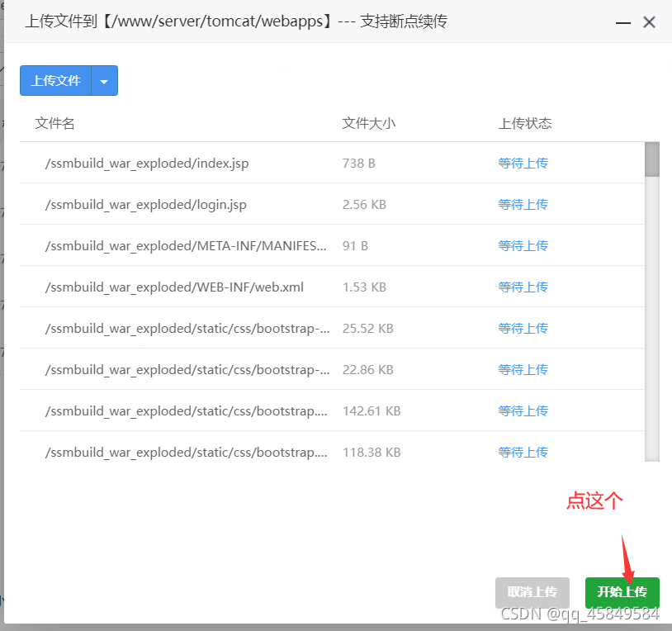
Task: Click 等待上传 on the MANIFEST file row
Action: pos(523,245)
